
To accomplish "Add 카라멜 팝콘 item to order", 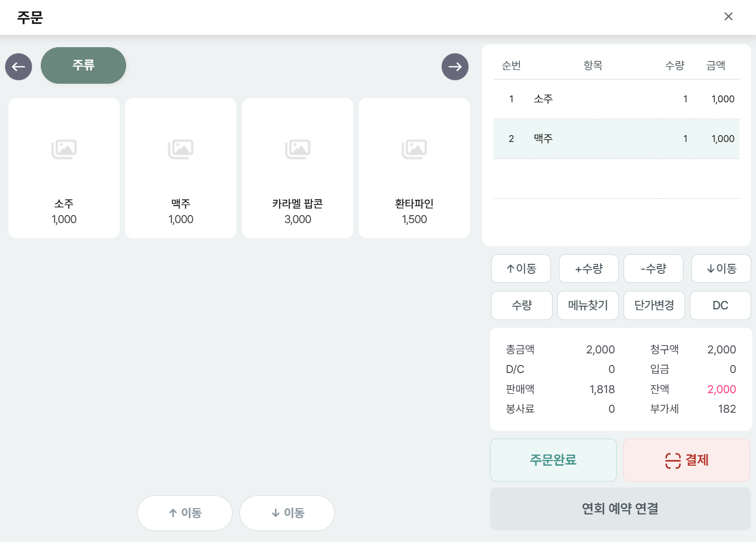I will (x=298, y=168).
